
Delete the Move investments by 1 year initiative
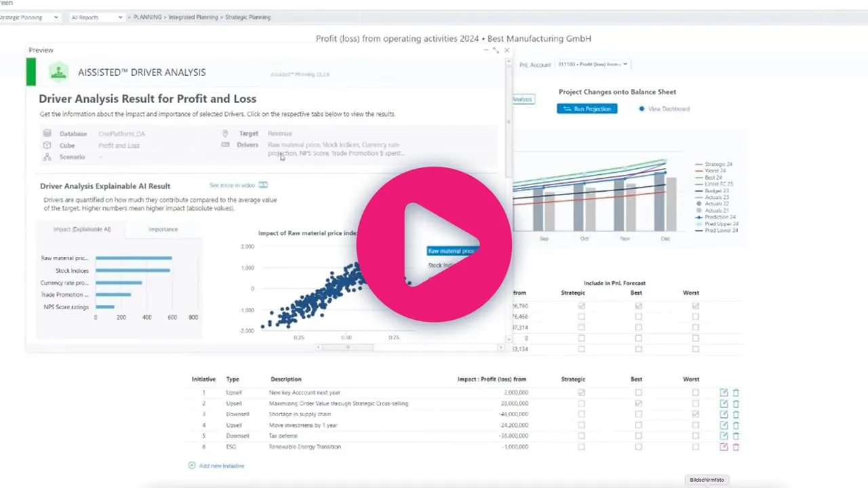click(736, 425)
